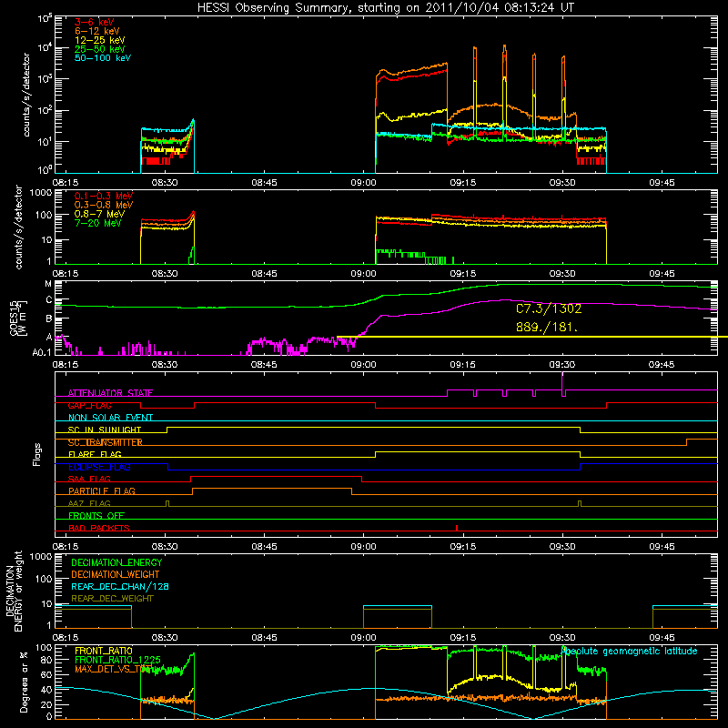Click the FRONT_RATIO_1225 legend entry
The width and height of the screenshot is (728, 728).
pyautogui.click(x=117, y=660)
